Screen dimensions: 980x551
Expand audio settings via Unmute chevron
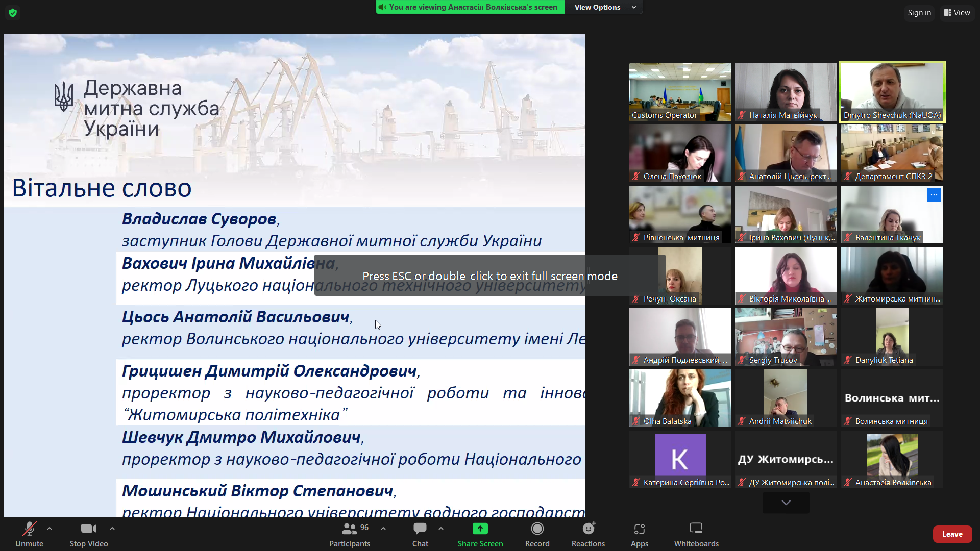49,529
